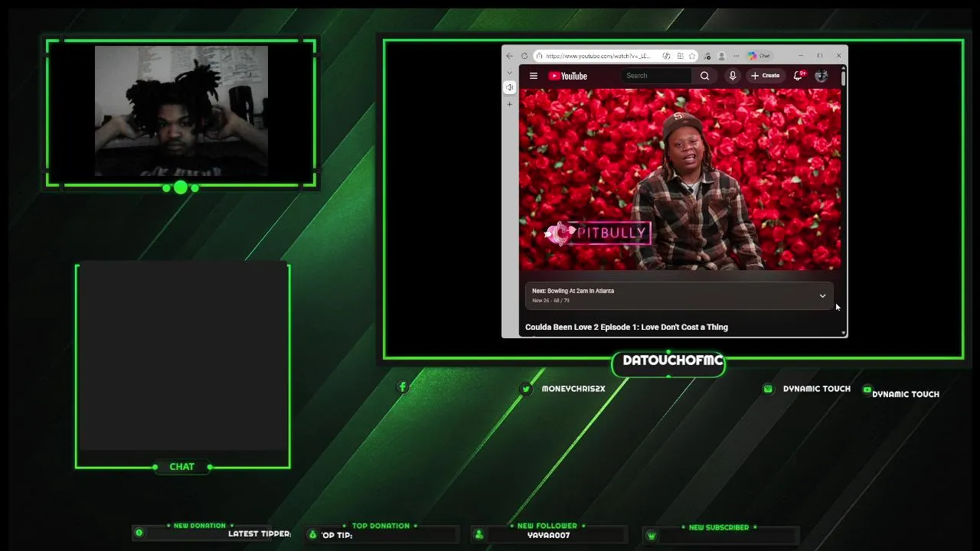Screen dimensions: 980x551
Task: Maximize the browser window
Action: point(819,56)
